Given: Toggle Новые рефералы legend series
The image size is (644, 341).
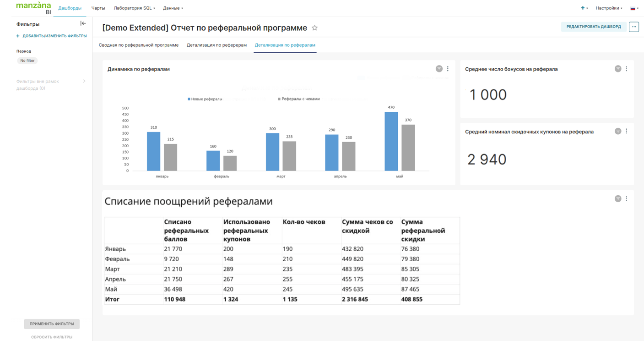Looking at the screenshot, I should 205,99.
